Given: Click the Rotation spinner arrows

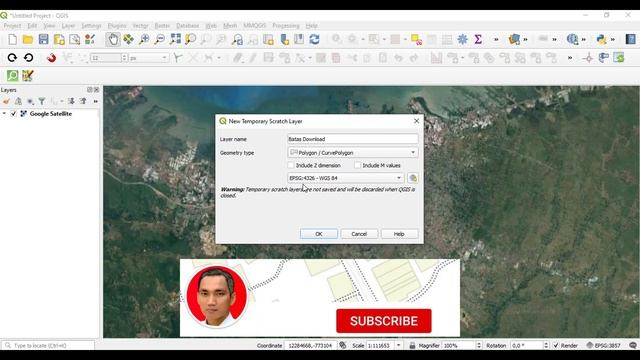Looking at the screenshot, I should (546, 345).
